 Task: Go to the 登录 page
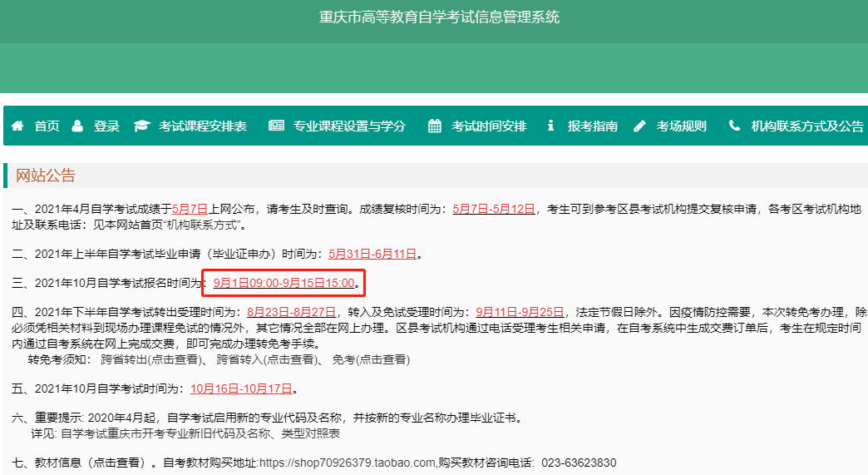click(x=106, y=126)
